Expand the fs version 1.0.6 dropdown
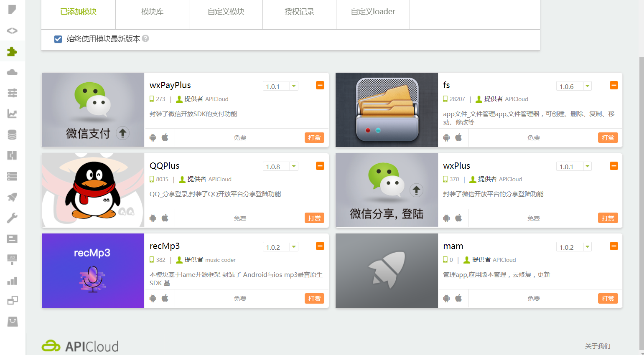Viewport: 644px width, 355px height. [587, 86]
